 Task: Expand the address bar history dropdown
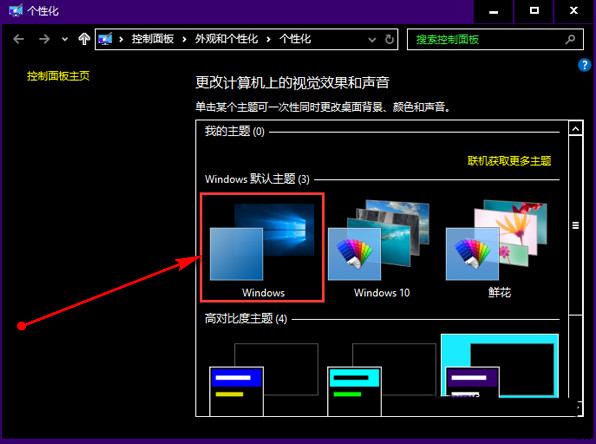pyautogui.click(x=372, y=39)
